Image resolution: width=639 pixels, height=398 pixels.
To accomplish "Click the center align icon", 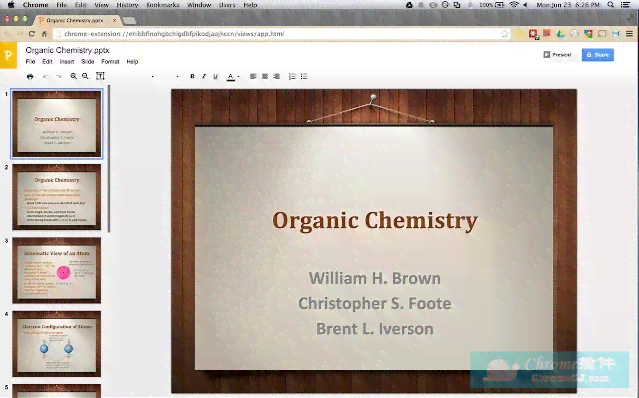I will coord(265,76).
